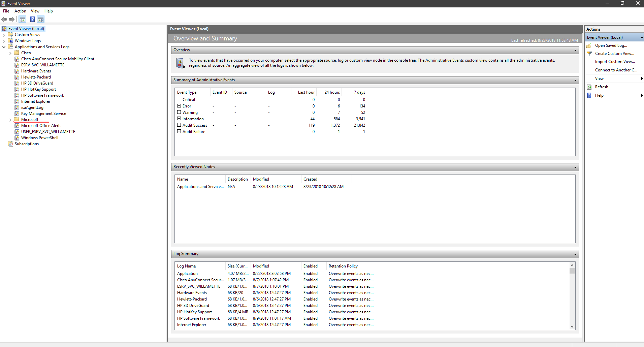Expand the Audit Failure event type row
Viewport: 644px width, 347px height.
coord(179,131)
